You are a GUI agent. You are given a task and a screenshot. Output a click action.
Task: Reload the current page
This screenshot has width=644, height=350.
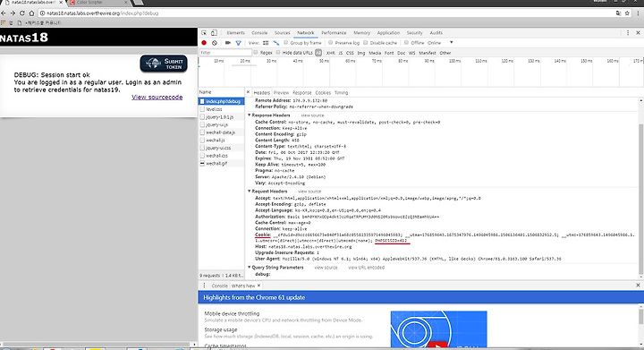(22, 13)
